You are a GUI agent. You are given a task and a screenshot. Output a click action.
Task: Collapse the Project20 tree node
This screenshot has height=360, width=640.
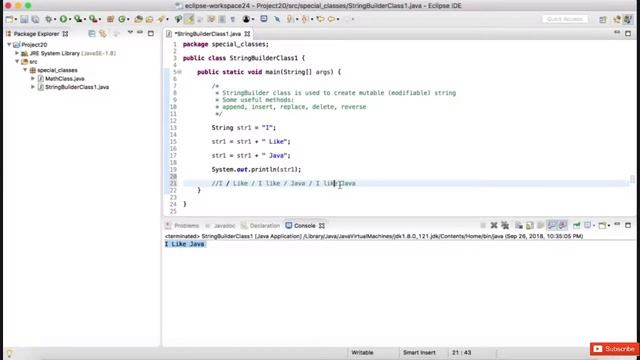(x=9, y=44)
